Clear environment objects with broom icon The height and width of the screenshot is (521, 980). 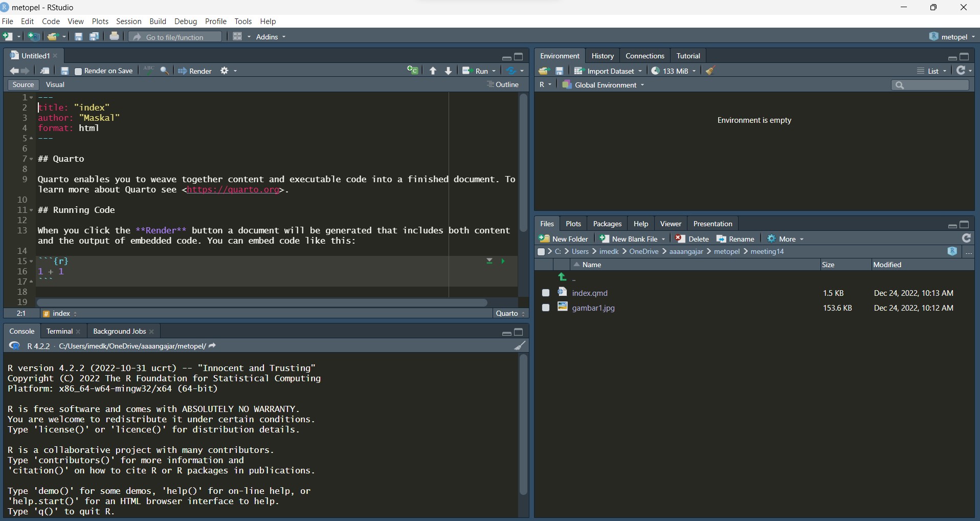click(x=710, y=71)
